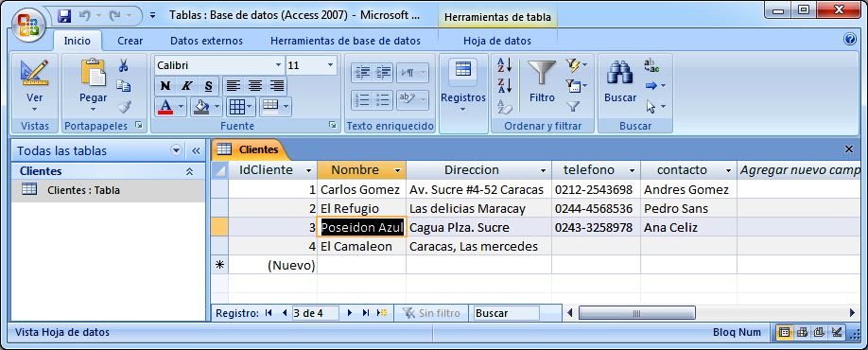The image size is (868, 350).
Task: Open the Customize Quick Access Toolbar arrow
Action: click(153, 15)
